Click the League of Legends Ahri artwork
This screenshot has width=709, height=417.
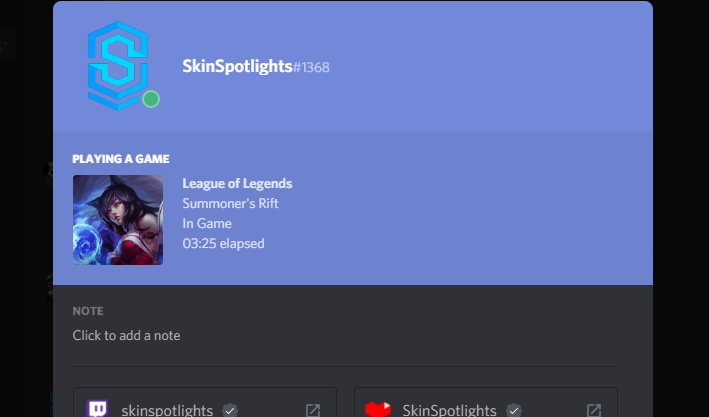[118, 220]
